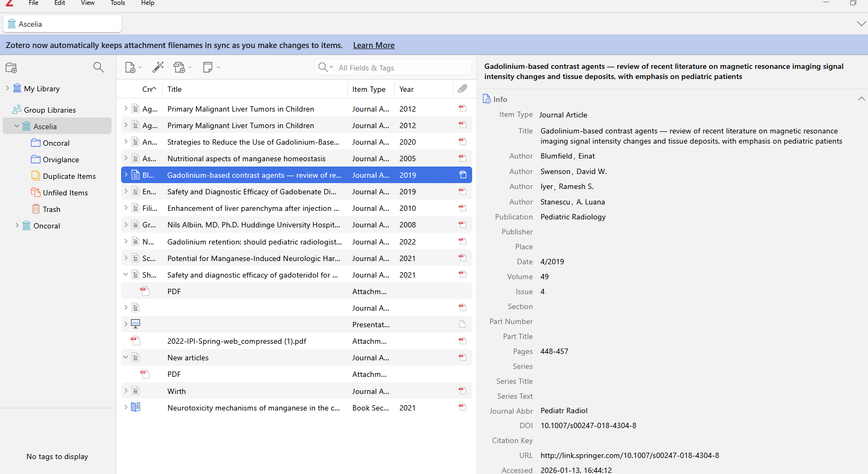Click the attachment paperclip column header

[463, 89]
